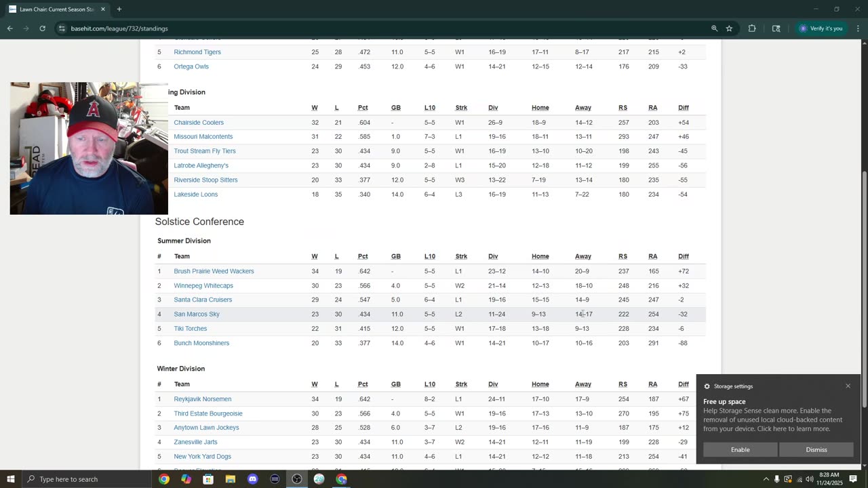Open the taskbar clock showing 8:28 AM

829,479
